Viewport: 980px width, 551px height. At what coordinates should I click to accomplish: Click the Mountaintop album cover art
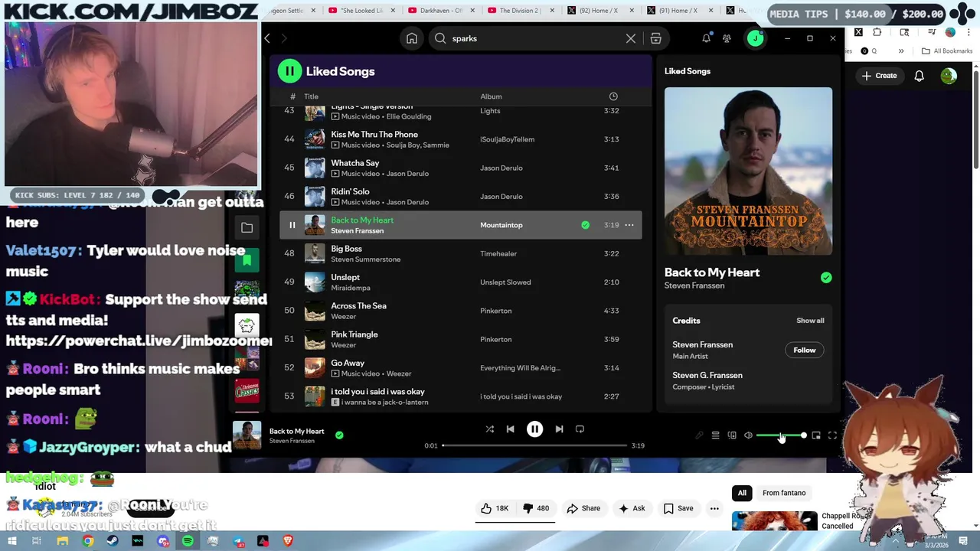748,171
